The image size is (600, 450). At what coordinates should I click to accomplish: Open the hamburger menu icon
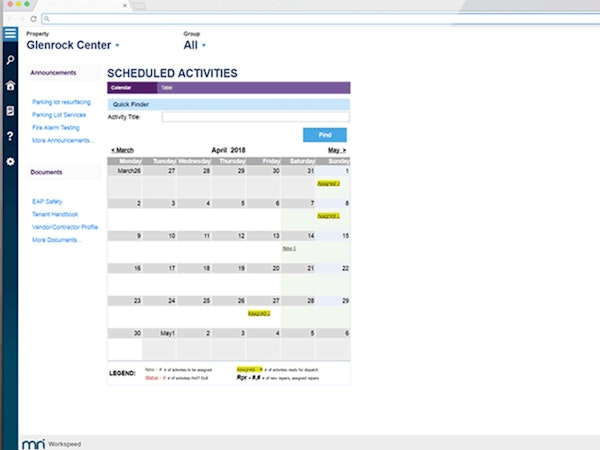click(10, 34)
